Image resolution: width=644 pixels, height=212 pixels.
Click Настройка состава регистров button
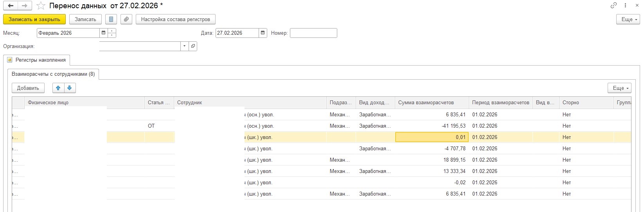[x=175, y=19]
